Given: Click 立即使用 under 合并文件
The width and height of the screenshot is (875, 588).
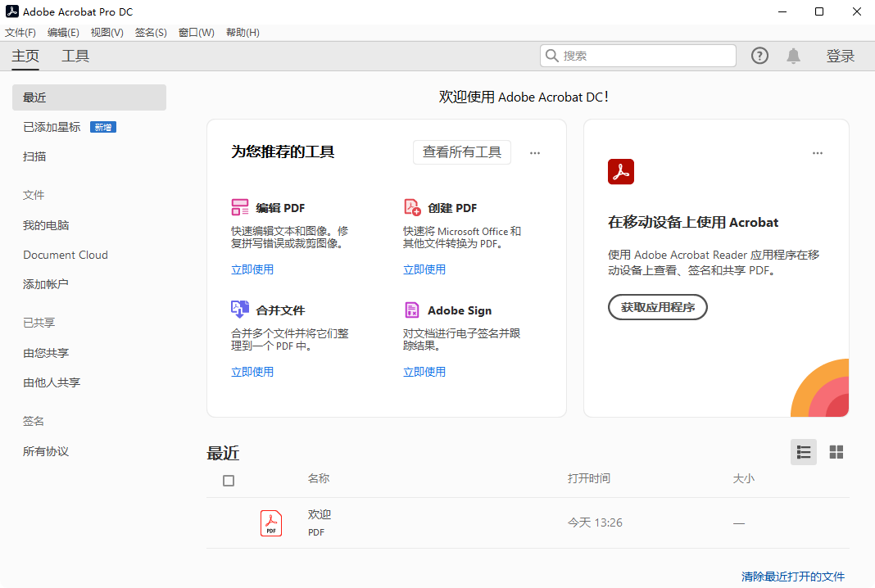Looking at the screenshot, I should 252,372.
